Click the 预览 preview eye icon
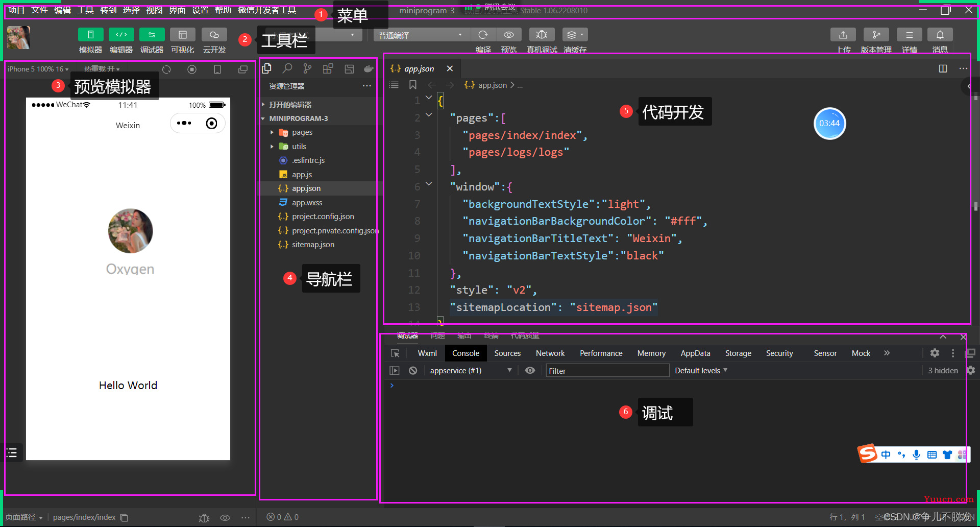Viewport: 980px width, 527px height. (x=508, y=35)
